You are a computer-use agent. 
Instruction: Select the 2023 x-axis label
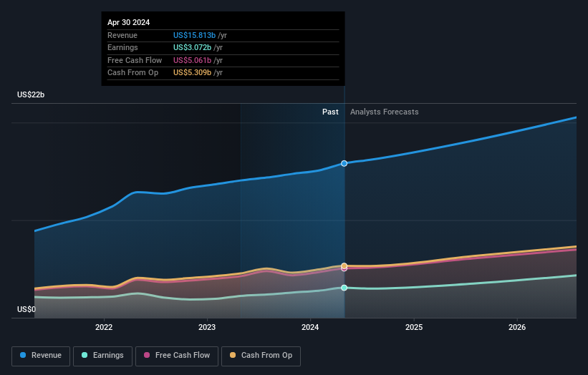pos(207,328)
